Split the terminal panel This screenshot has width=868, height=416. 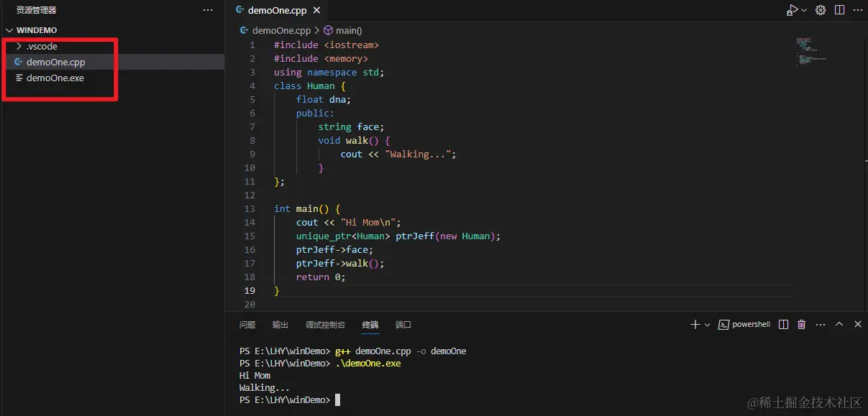coord(784,325)
